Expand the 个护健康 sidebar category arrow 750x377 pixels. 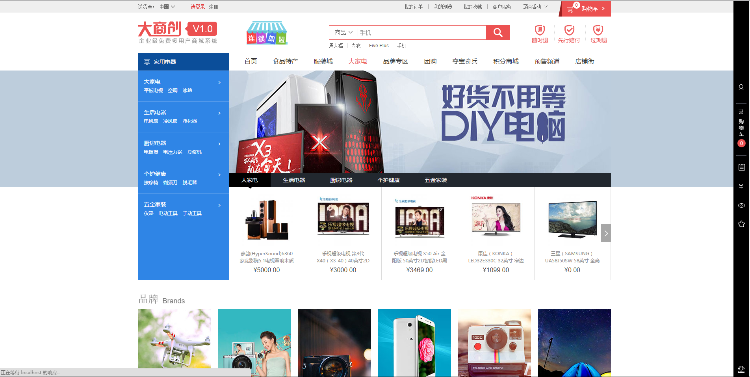[220, 175]
